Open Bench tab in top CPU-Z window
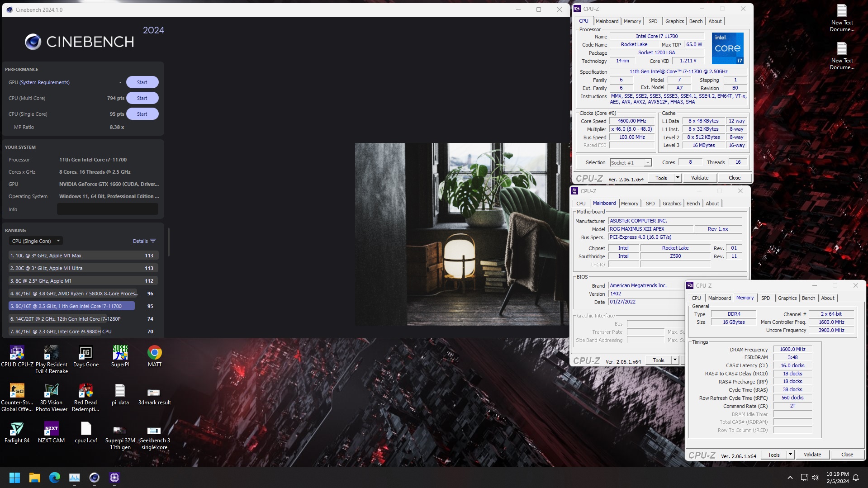 (x=696, y=21)
